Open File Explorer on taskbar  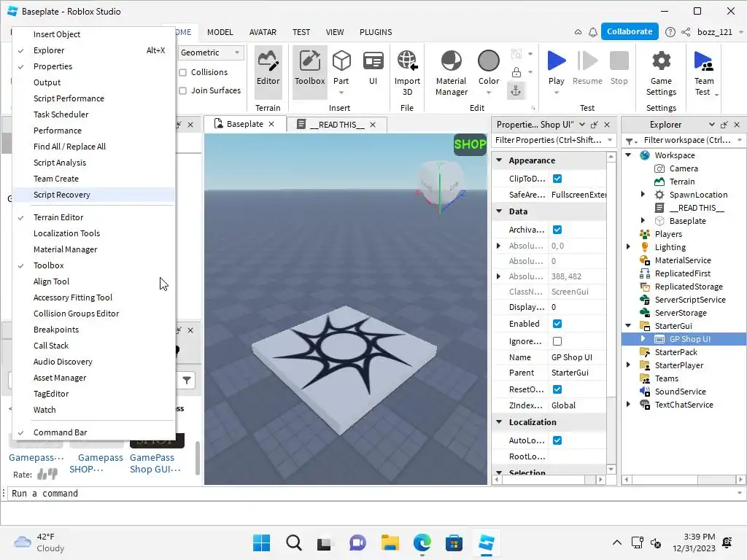coord(390,542)
